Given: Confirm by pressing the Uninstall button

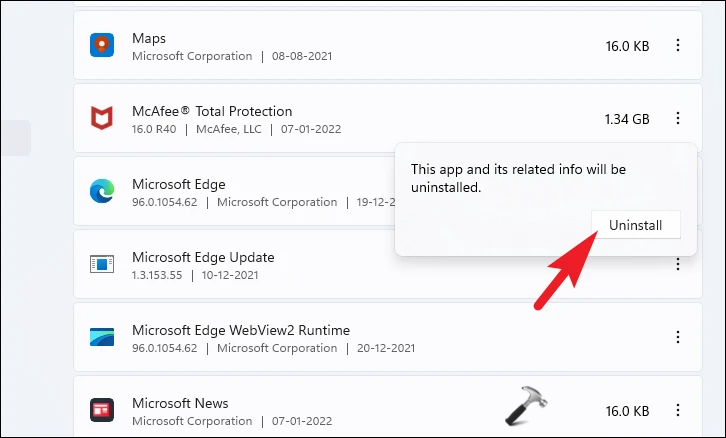Looking at the screenshot, I should coord(636,225).
